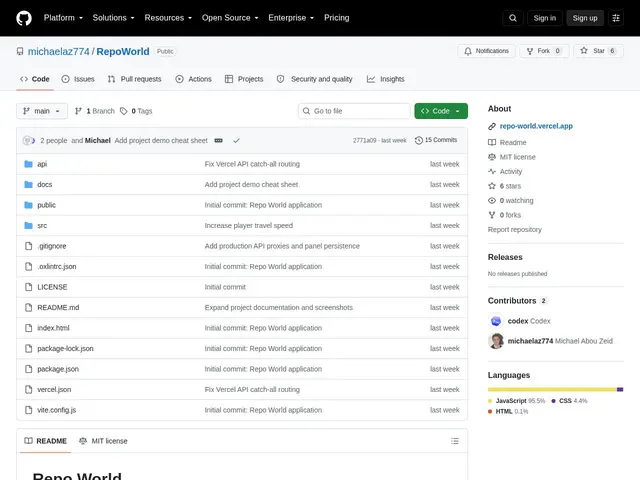This screenshot has height=480, width=640.
Task: Open the michaelaz774 owner link
Action: pyautogui.click(x=58, y=51)
